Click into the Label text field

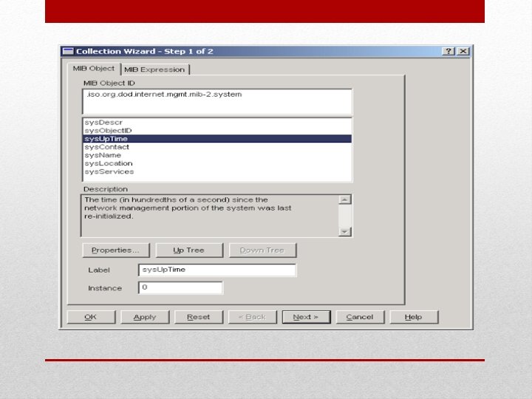coord(217,270)
